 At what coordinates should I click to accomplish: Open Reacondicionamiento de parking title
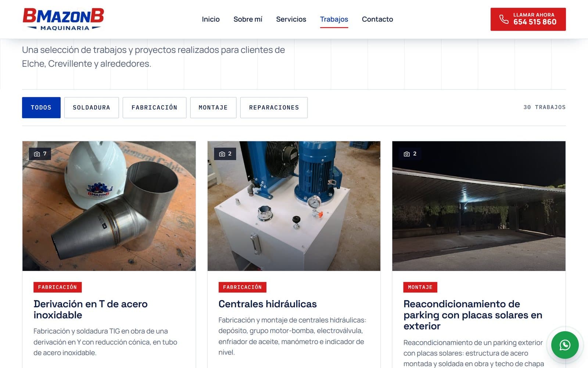coord(473,315)
